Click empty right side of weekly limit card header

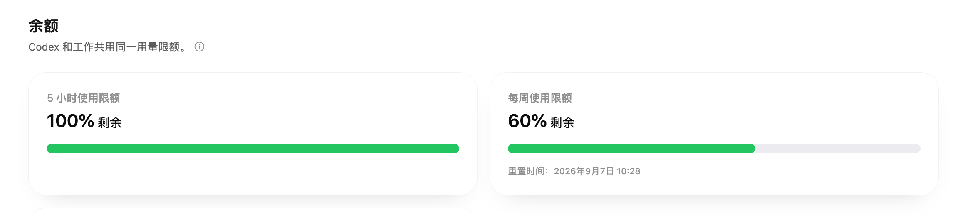pos(749,98)
